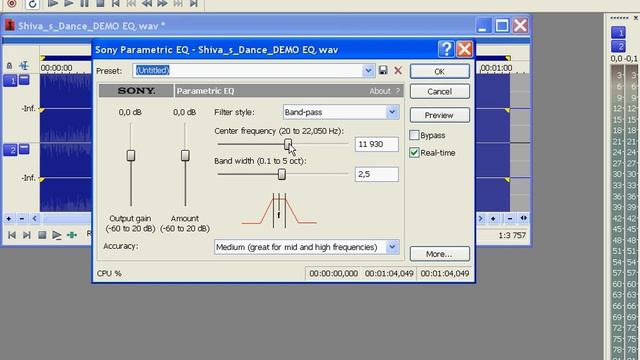Collapse channel 1 with its minus button
Screen dimensions: 640x360
coord(24,79)
